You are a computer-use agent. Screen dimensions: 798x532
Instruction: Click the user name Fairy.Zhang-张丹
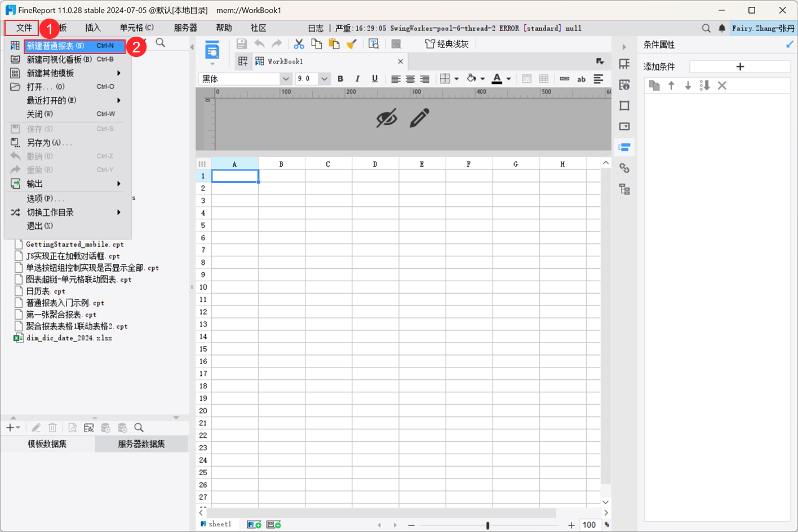(764, 28)
